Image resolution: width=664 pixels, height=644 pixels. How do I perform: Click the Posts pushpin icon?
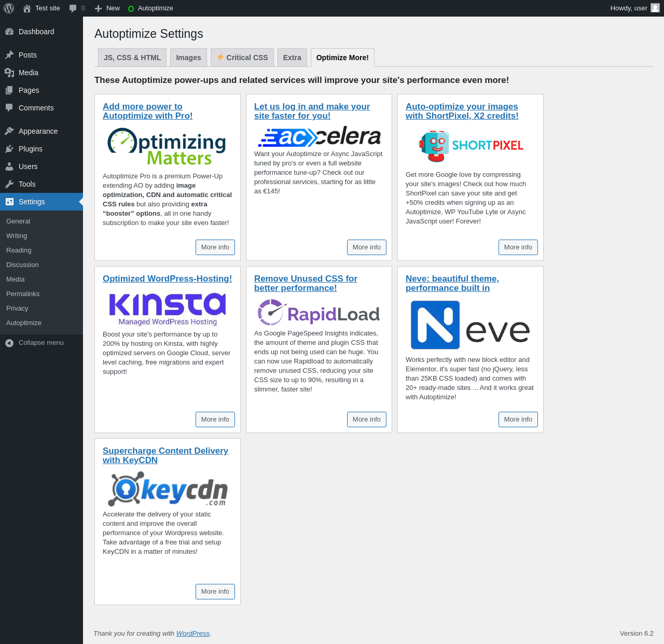9,55
